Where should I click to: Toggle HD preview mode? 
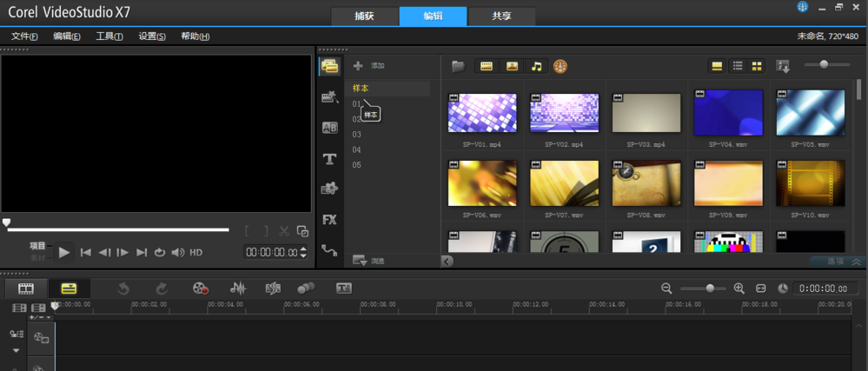coord(196,253)
